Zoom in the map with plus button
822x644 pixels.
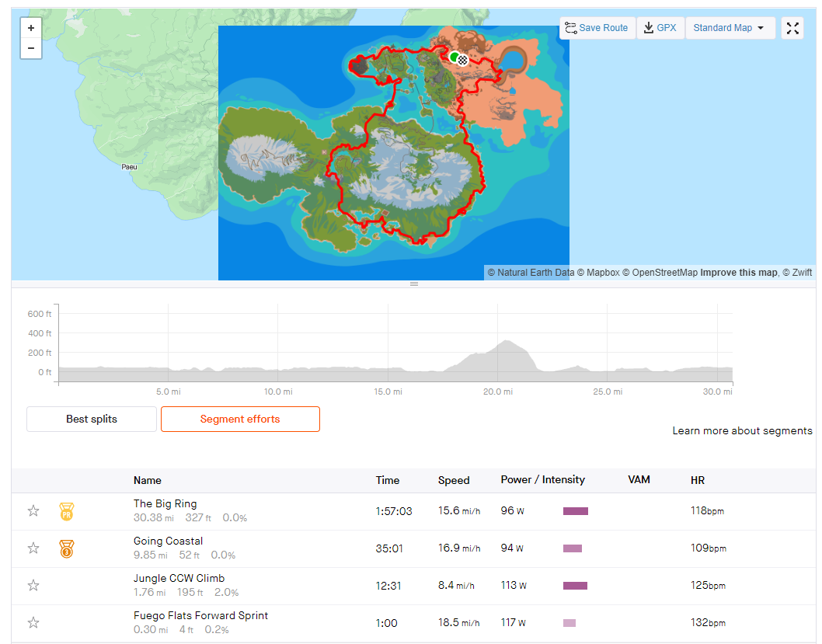(x=31, y=28)
